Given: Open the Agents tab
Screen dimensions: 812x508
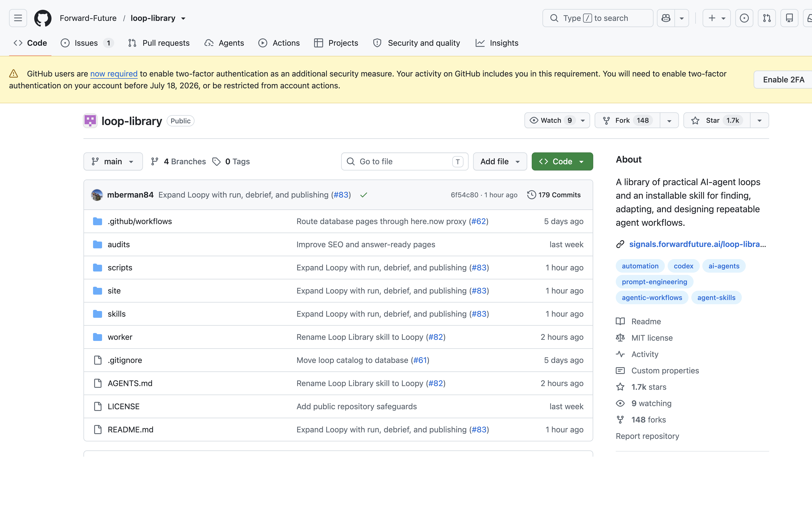Looking at the screenshot, I should (x=224, y=43).
